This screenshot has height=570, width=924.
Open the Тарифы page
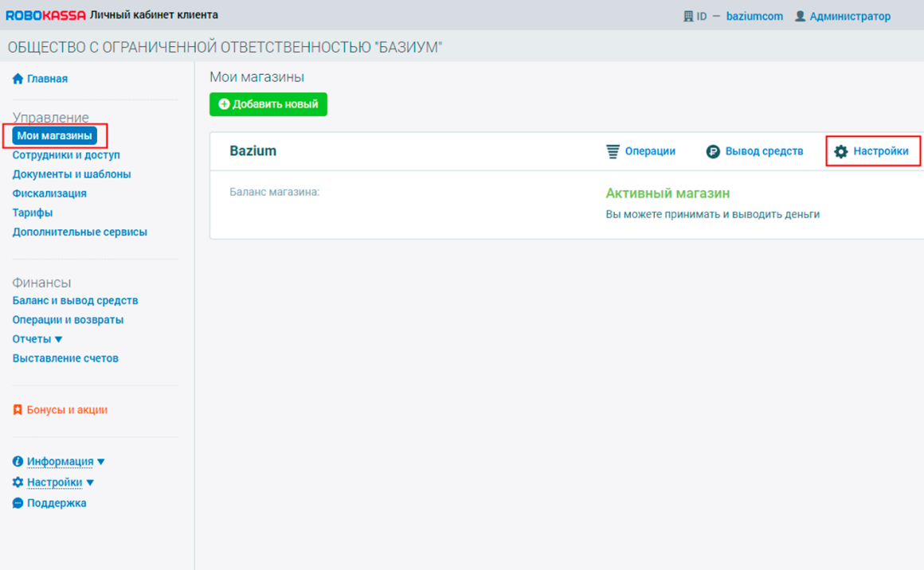(33, 213)
